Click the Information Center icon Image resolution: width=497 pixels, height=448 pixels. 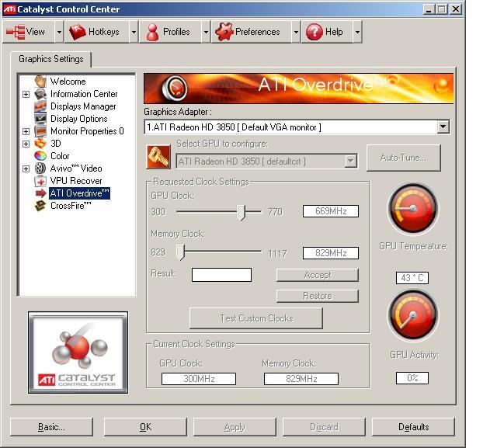[x=40, y=94]
